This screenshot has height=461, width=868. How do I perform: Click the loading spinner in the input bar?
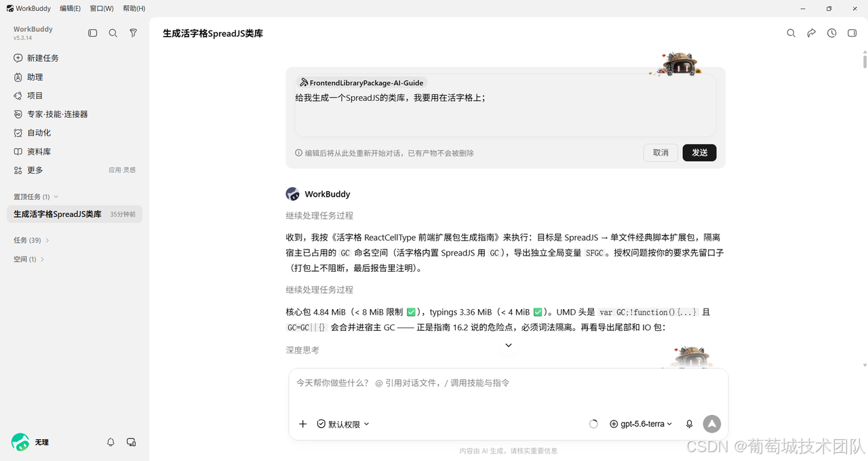[593, 424]
